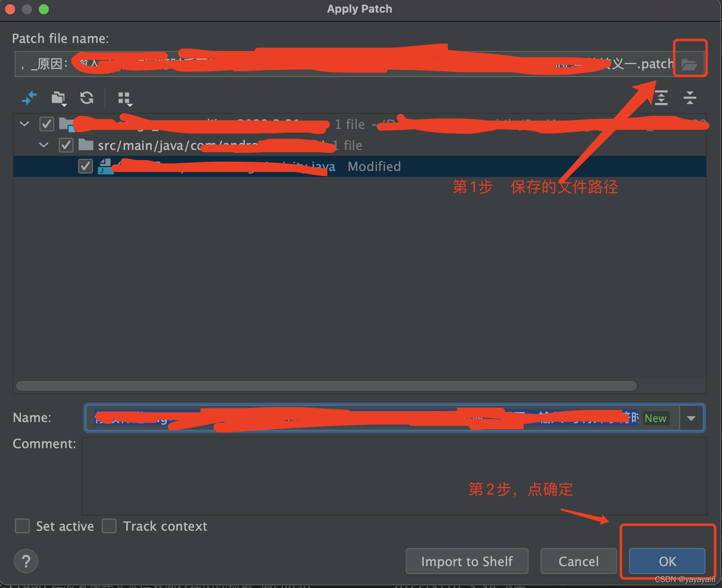Collapse the src/main/java folder node

(x=44, y=145)
